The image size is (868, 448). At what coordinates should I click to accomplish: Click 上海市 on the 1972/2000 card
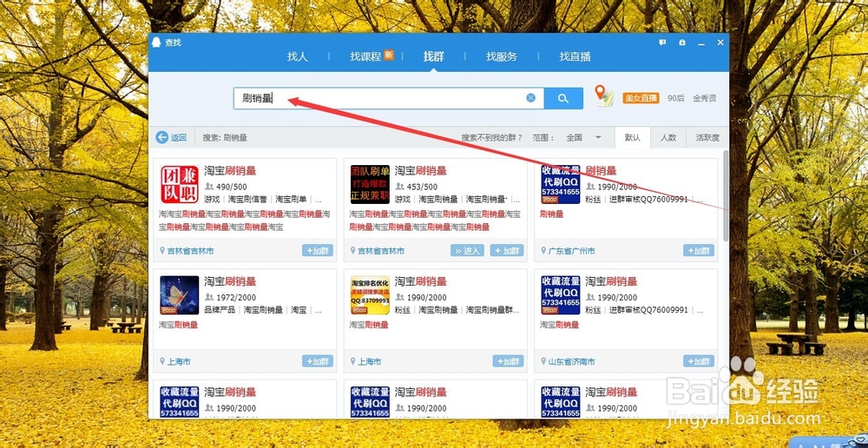(x=179, y=361)
